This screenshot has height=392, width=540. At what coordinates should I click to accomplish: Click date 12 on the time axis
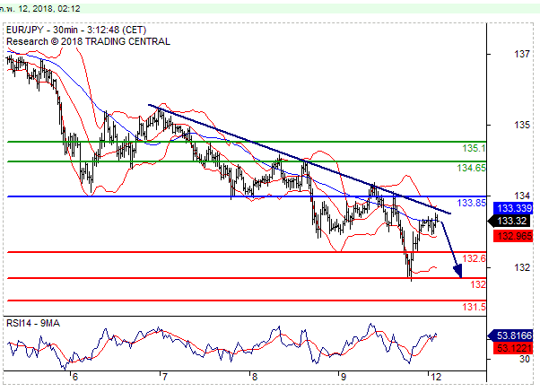436,377
